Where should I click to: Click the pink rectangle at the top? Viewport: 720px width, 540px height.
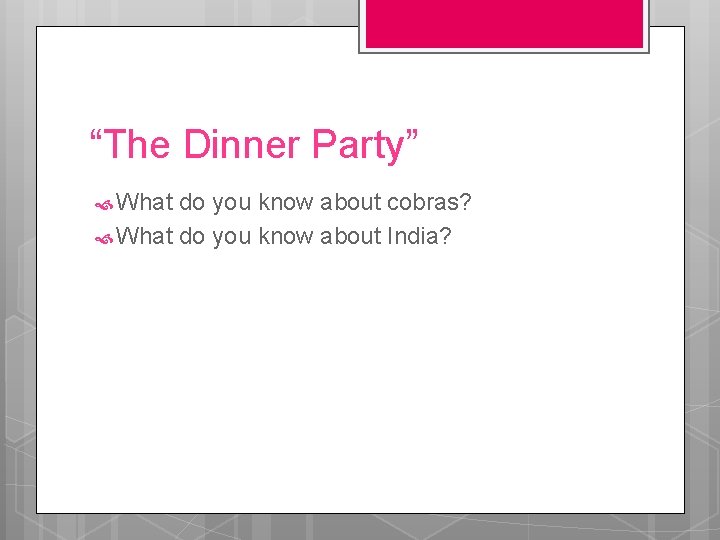point(503,22)
